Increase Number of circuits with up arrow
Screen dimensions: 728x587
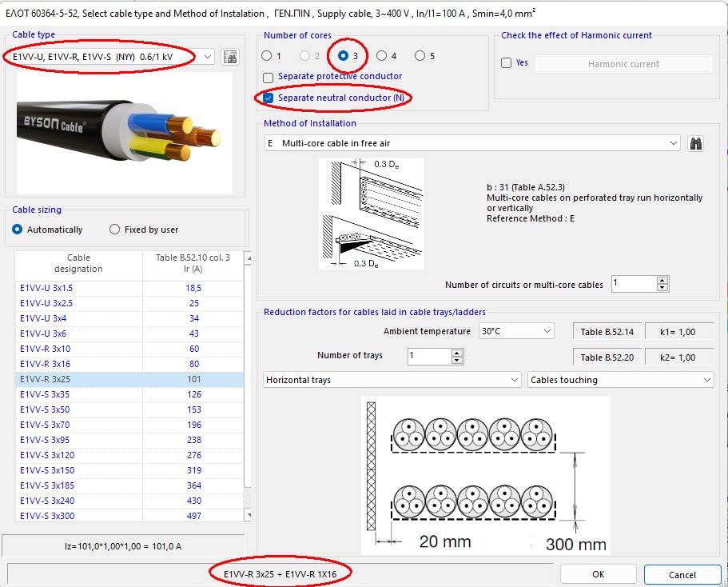coord(660,280)
